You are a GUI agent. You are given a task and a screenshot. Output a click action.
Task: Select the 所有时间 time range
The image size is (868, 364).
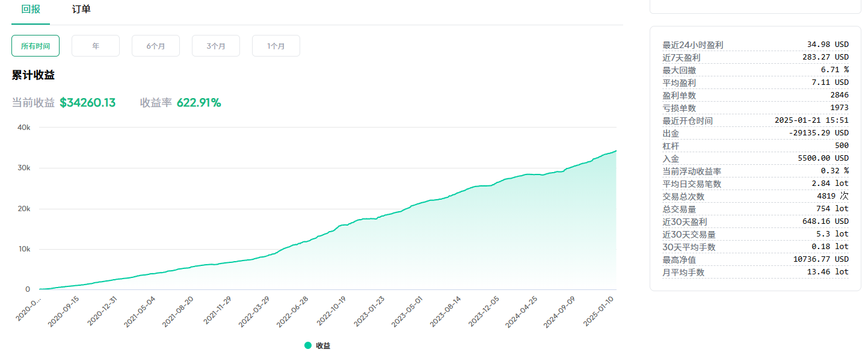pyautogui.click(x=35, y=46)
